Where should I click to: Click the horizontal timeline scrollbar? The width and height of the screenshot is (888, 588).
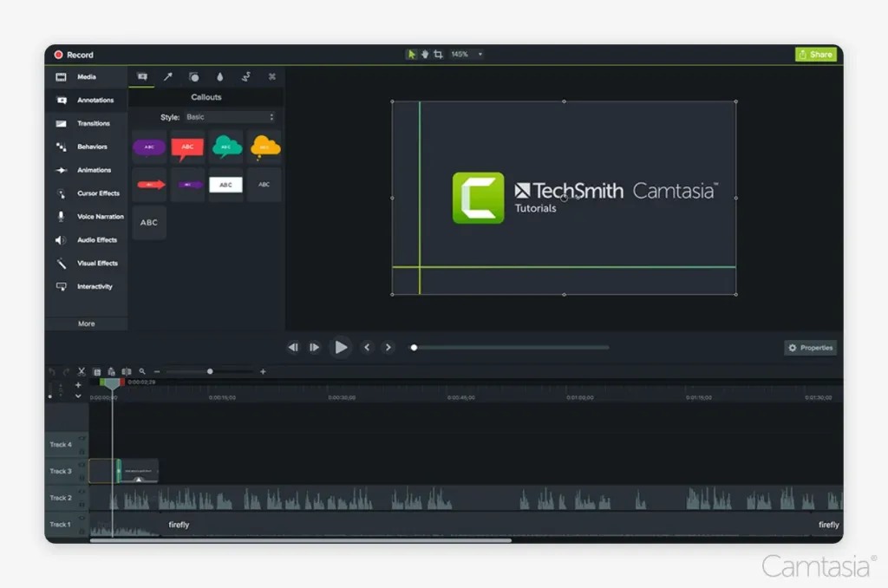[301, 540]
